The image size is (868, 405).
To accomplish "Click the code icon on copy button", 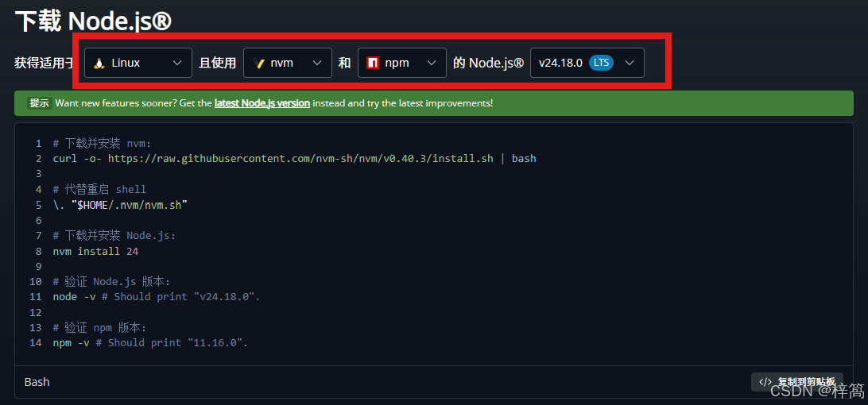I will [x=765, y=382].
